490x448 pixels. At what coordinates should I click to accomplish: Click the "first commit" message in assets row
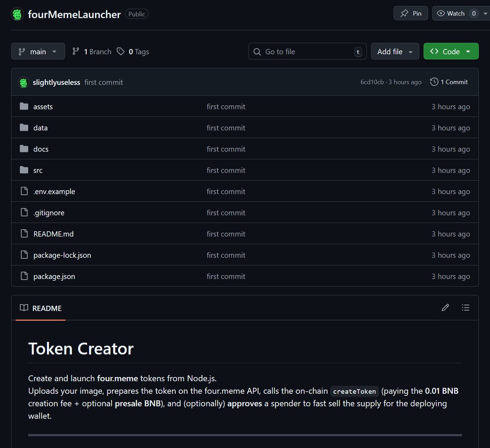pos(226,106)
